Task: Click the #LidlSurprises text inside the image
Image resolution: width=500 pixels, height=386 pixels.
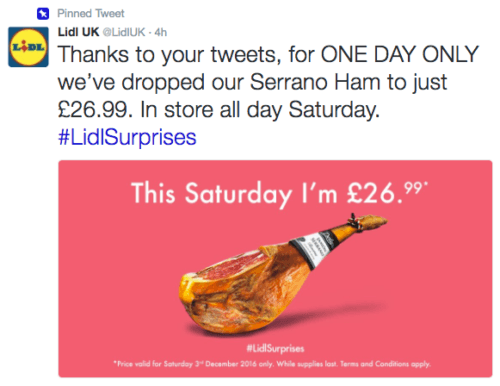Action: [275, 349]
